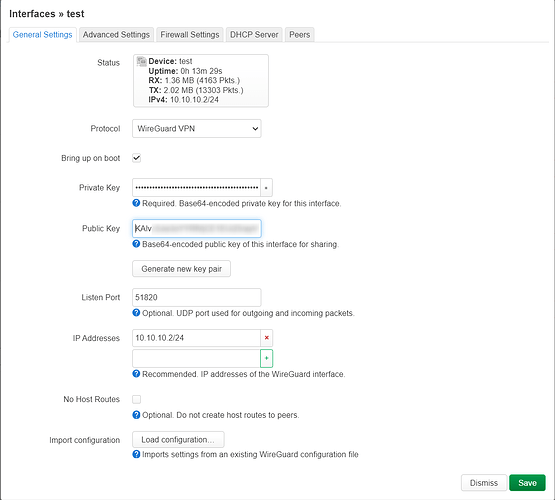This screenshot has width=555, height=500.
Task: Remove IP address 10.10.10.2/24 with the red x
Action: (x=267, y=338)
